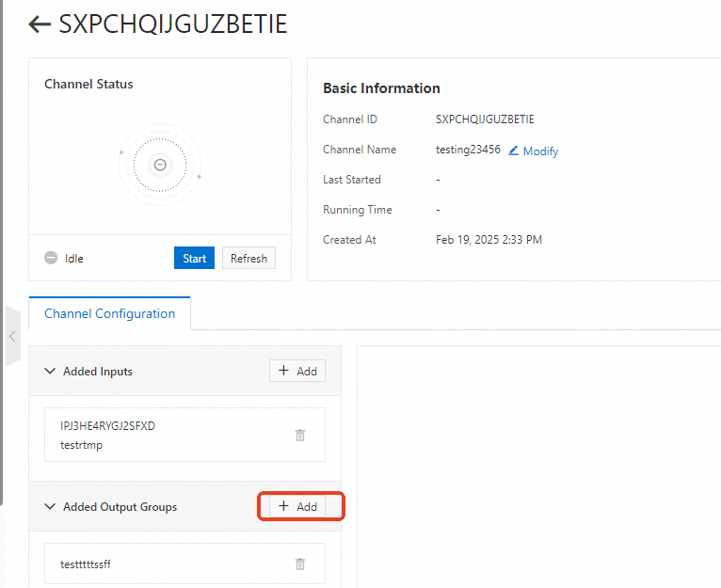
Task: Open the Channel Configuration tab
Action: (x=109, y=313)
